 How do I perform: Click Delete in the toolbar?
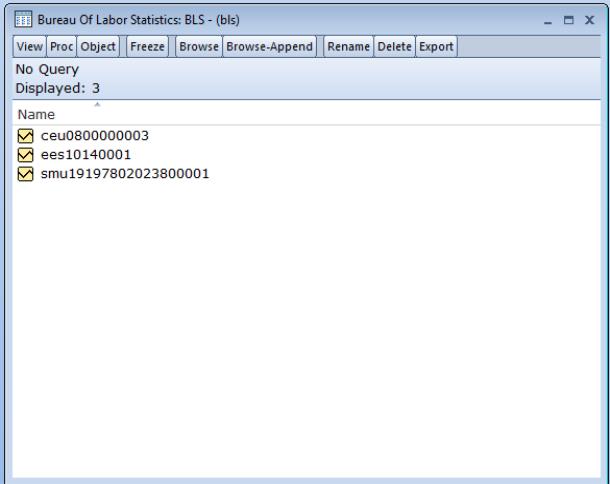coord(395,47)
